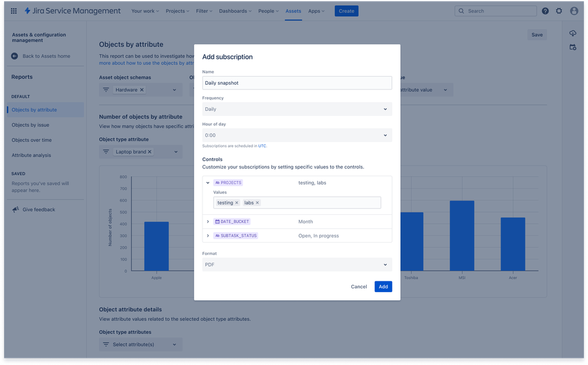Go to the Assets tab
Image resolution: width=588 pixels, height=365 pixels.
(x=293, y=11)
